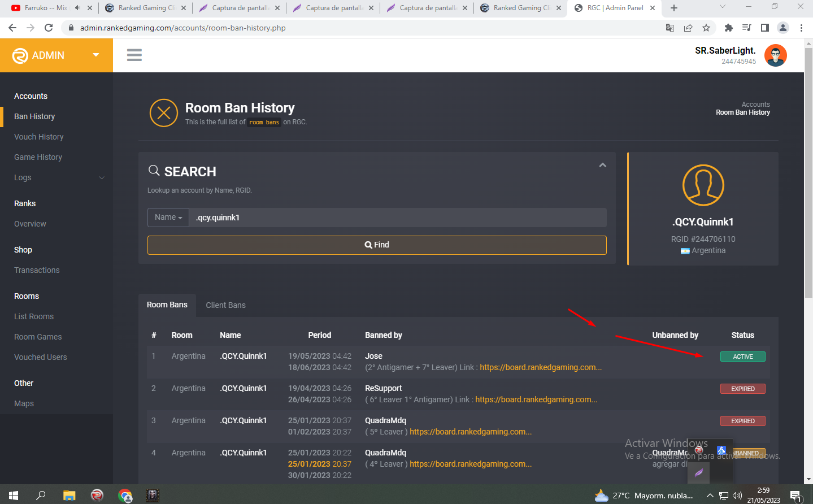The width and height of the screenshot is (813, 504).
Task: Reload the page with refresh icon
Action: click(49, 28)
